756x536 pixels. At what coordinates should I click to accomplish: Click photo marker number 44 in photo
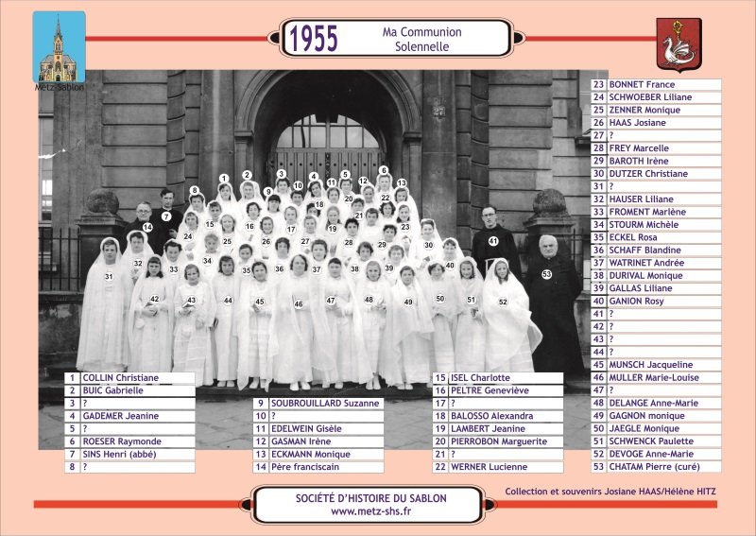[228, 300]
